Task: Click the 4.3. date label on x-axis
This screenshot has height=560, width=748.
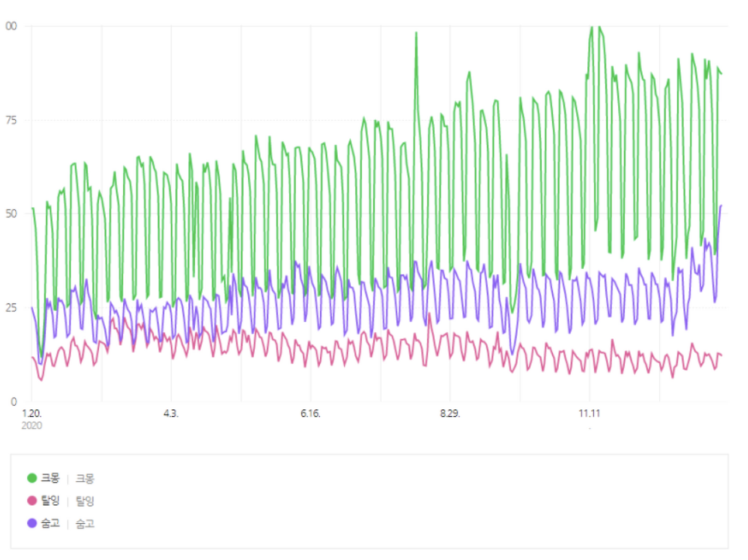Action: [171, 413]
